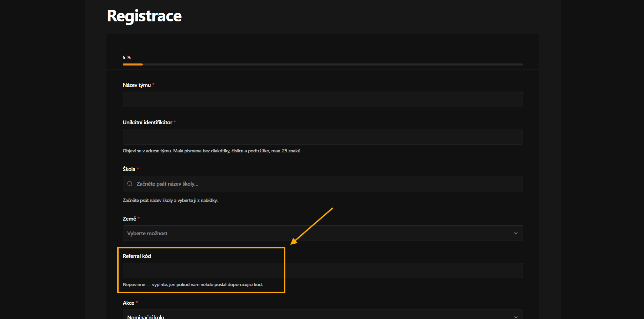Click the Název týmu input field
644x319 pixels.
click(323, 99)
